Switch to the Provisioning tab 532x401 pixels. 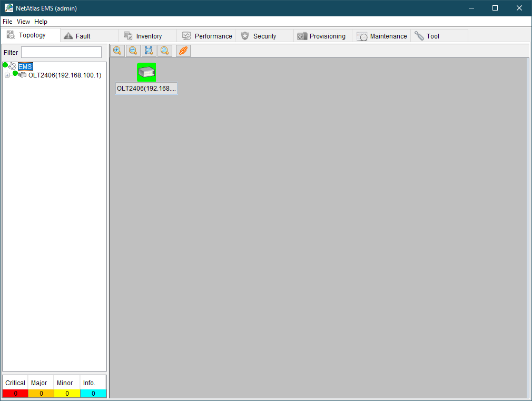tap(327, 36)
